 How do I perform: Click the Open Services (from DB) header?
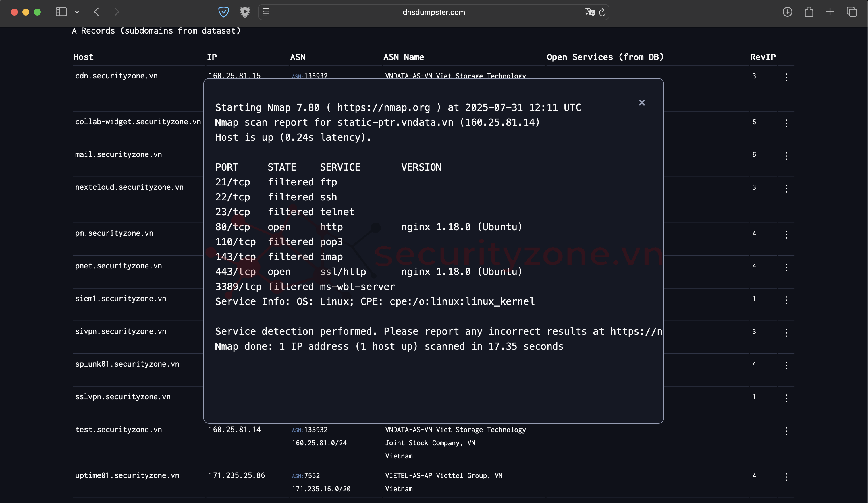click(605, 57)
